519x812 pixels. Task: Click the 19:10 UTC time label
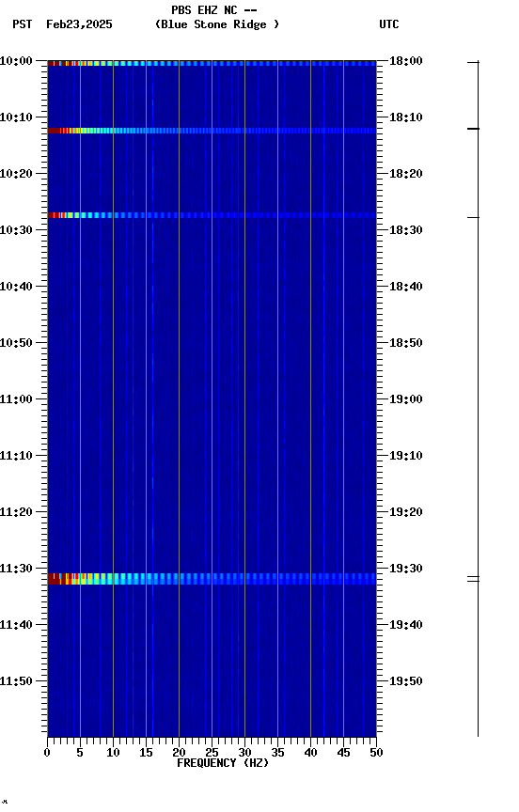[406, 456]
